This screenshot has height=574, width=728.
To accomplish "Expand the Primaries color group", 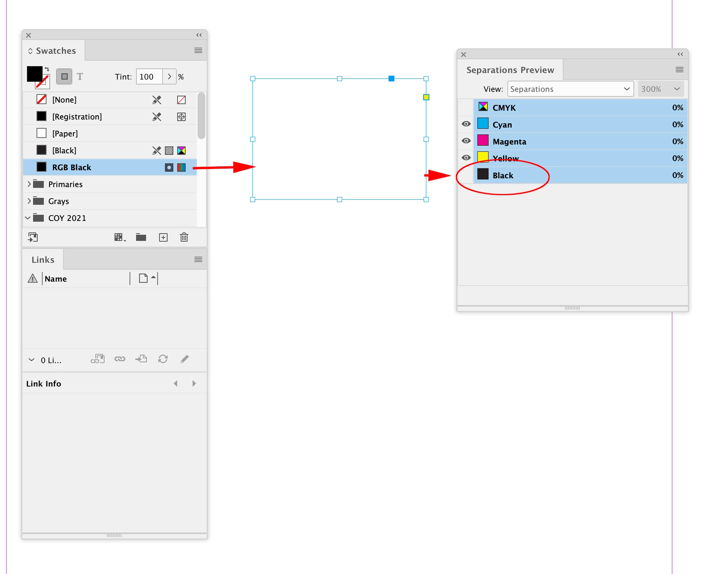I will pos(29,184).
